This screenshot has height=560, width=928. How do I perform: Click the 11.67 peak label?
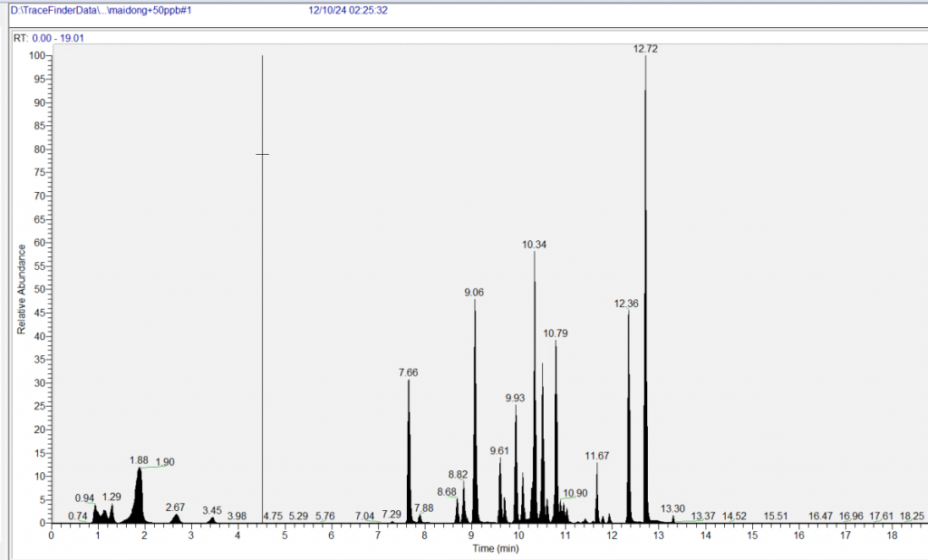point(596,456)
